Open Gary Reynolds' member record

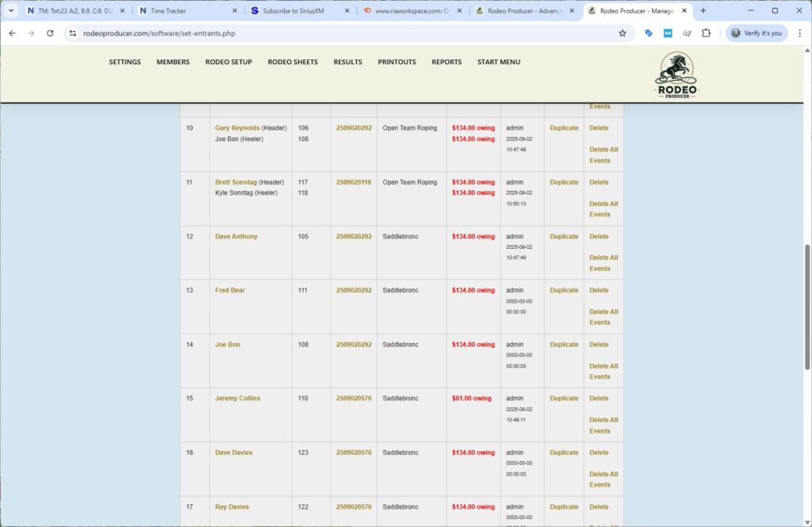(x=236, y=128)
